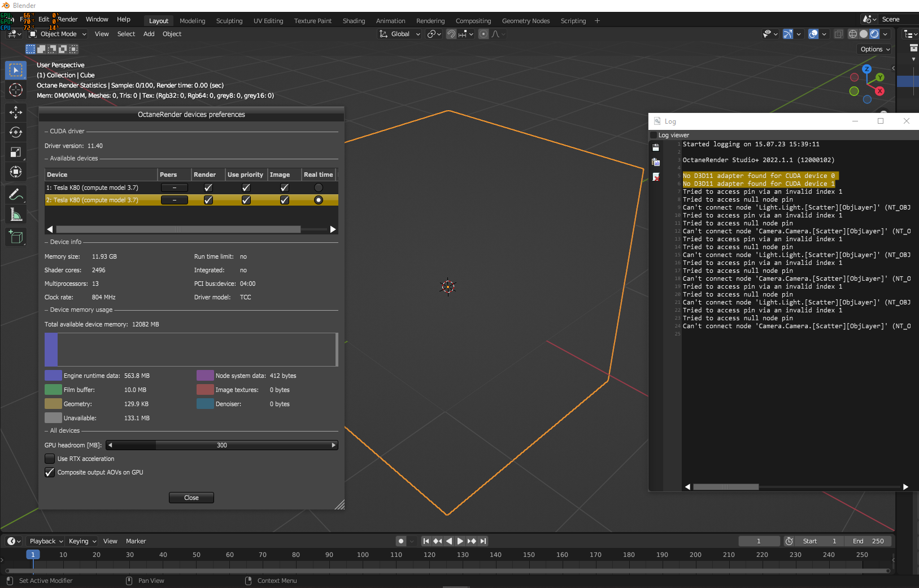
Task: Switch to solid shading mode
Action: 864,34
